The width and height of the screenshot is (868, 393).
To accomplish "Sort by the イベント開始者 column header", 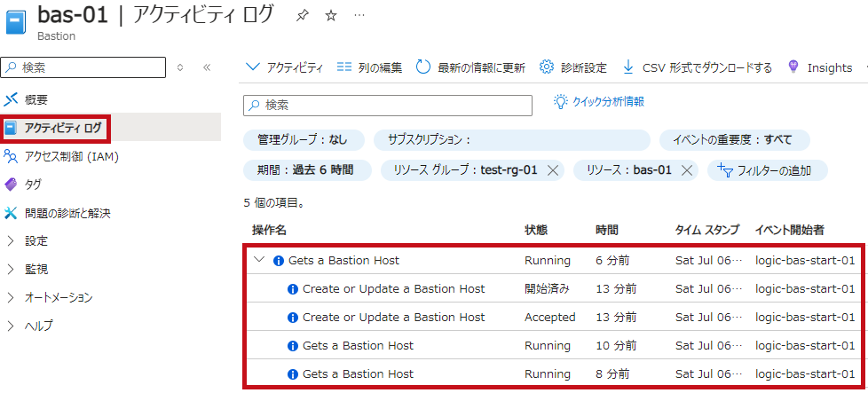I will click(789, 231).
